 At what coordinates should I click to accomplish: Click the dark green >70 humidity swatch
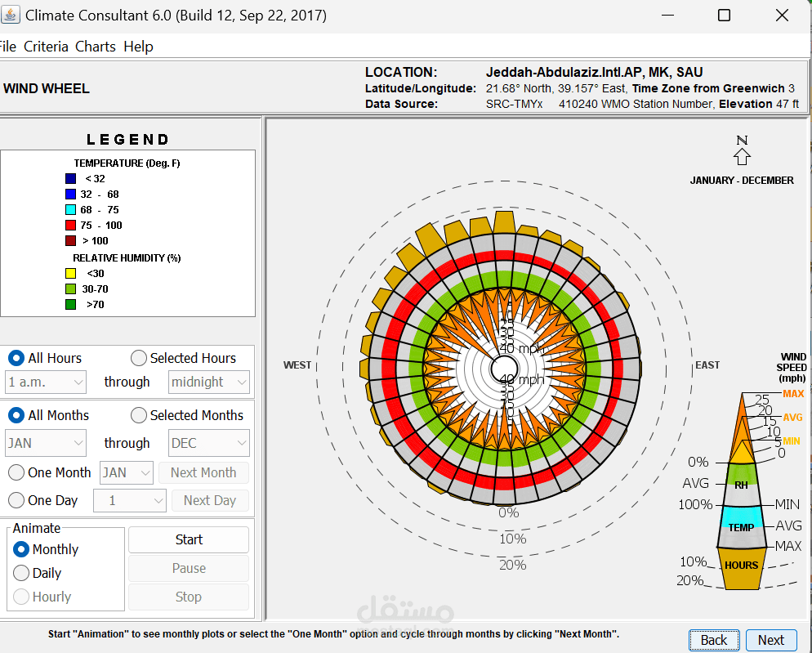[x=71, y=304]
